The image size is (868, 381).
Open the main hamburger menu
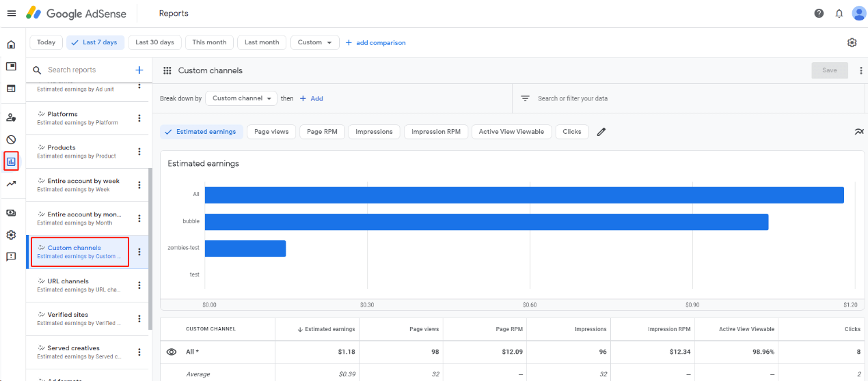12,14
